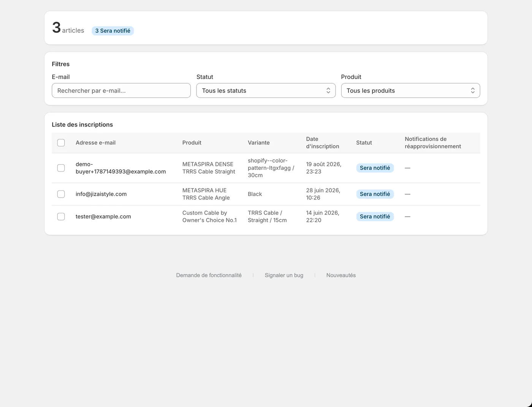This screenshot has height=407, width=532.
Task: Expand the Tous les produits dropdown
Action: click(x=410, y=90)
